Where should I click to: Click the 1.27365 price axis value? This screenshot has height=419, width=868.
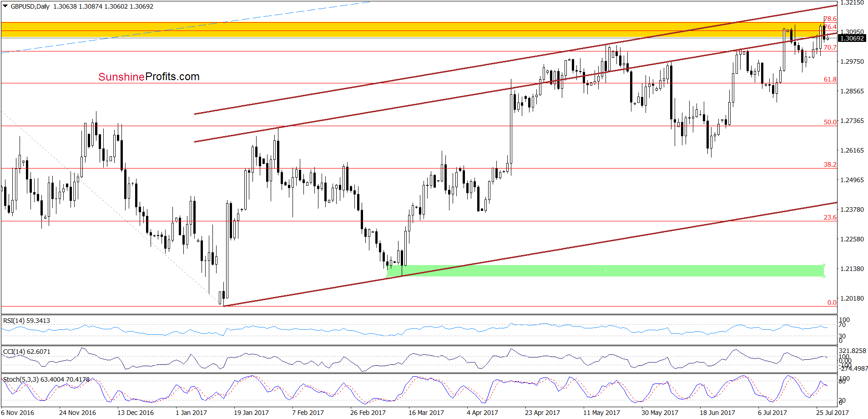[x=852, y=121]
